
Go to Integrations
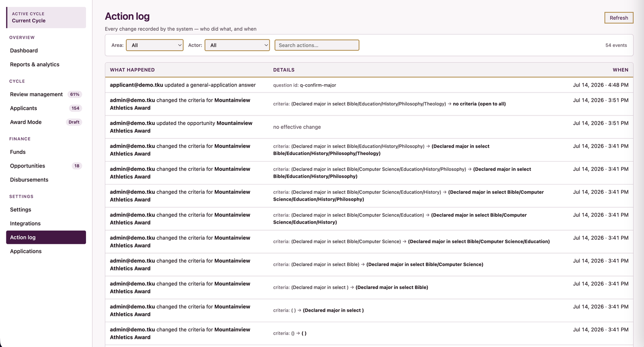click(x=25, y=223)
